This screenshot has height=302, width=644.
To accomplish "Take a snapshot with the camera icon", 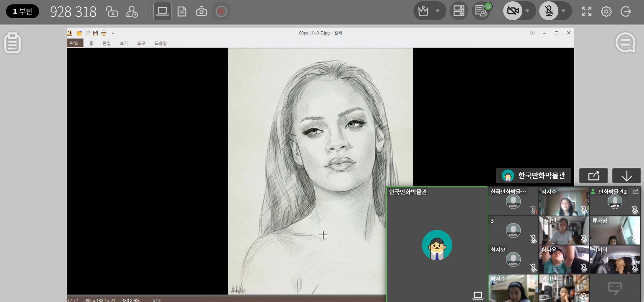I will [x=202, y=12].
